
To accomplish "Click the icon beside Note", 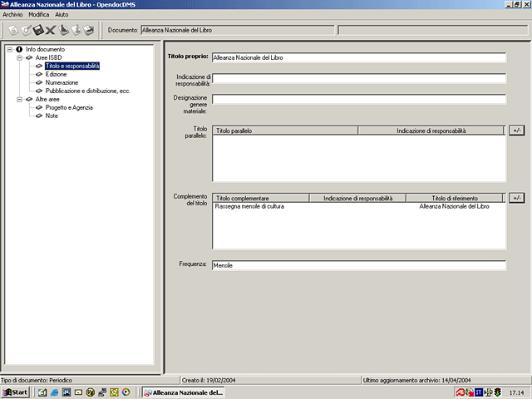I will click(39, 116).
